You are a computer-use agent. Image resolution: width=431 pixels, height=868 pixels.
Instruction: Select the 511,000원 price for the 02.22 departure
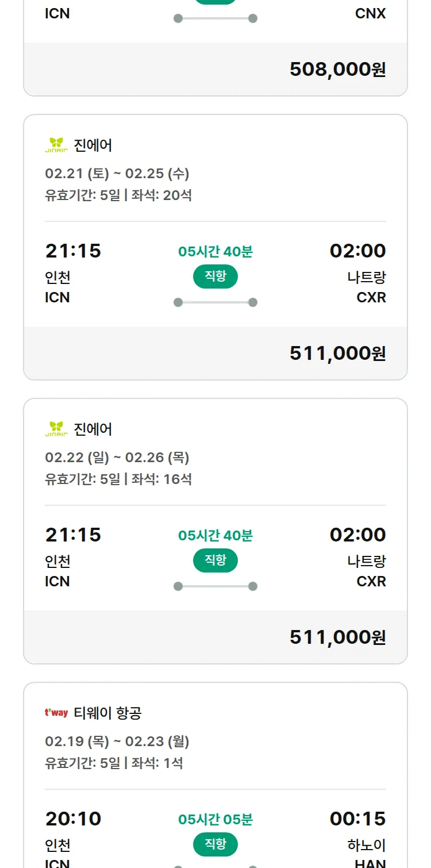click(x=338, y=637)
